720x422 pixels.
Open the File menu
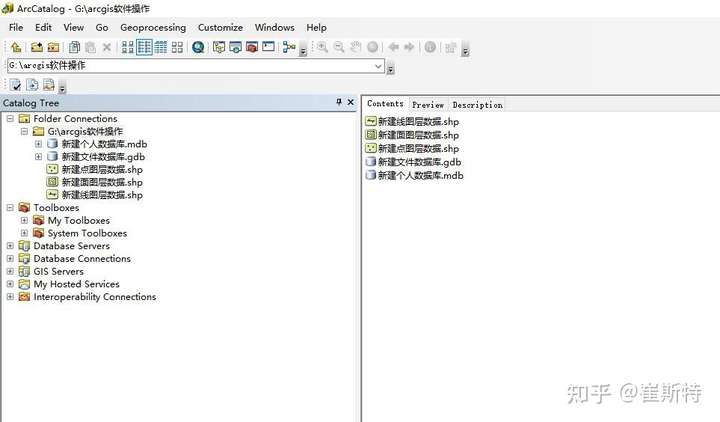pyautogui.click(x=16, y=28)
